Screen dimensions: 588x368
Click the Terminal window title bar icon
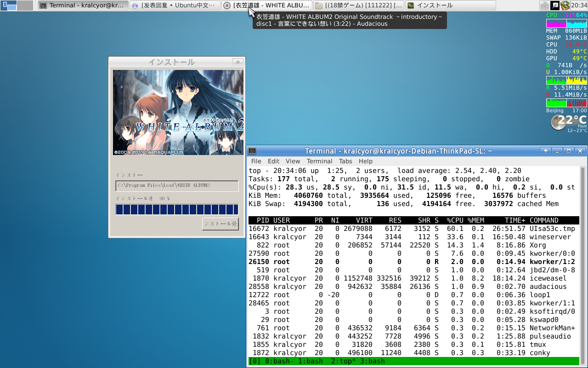[252, 151]
